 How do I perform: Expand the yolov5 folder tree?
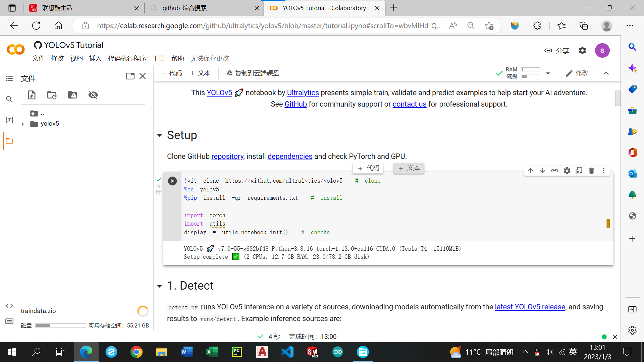pos(22,124)
